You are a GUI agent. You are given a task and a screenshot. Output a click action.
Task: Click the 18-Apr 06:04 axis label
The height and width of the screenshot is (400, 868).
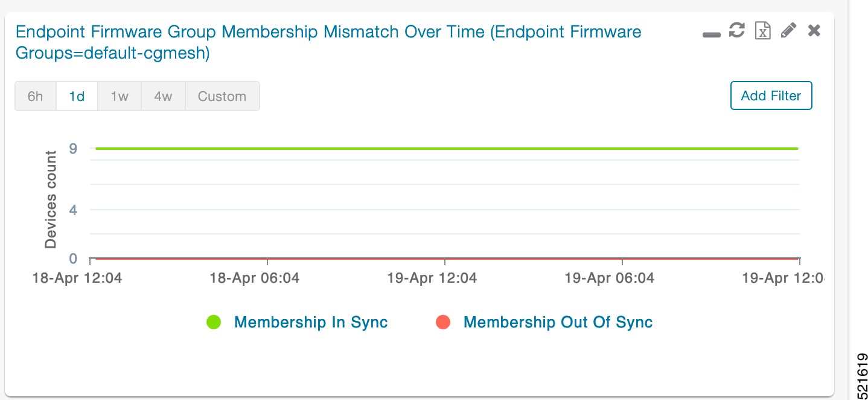click(255, 279)
